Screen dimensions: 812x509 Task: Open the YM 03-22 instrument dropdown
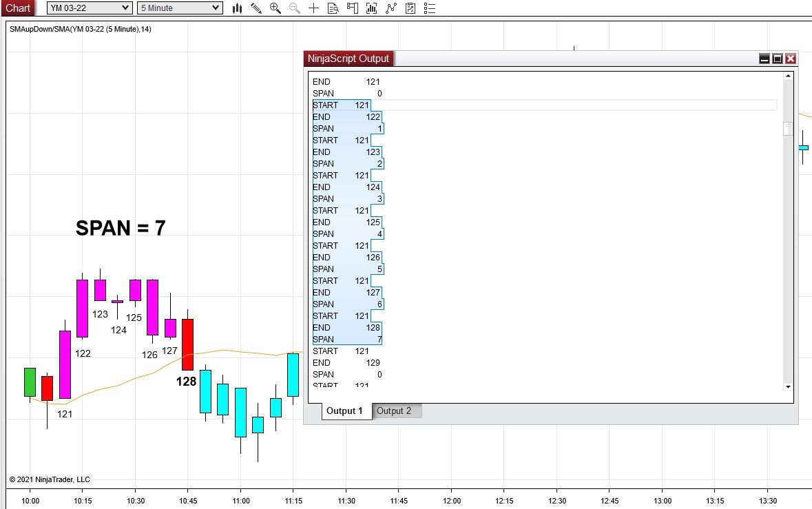pyautogui.click(x=90, y=8)
